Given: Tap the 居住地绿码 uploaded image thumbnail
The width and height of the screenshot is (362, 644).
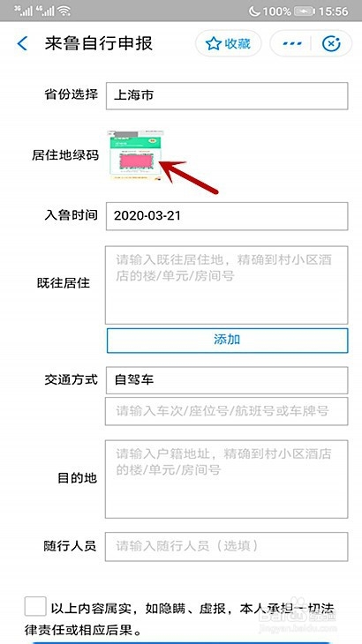Looking at the screenshot, I should click(135, 155).
